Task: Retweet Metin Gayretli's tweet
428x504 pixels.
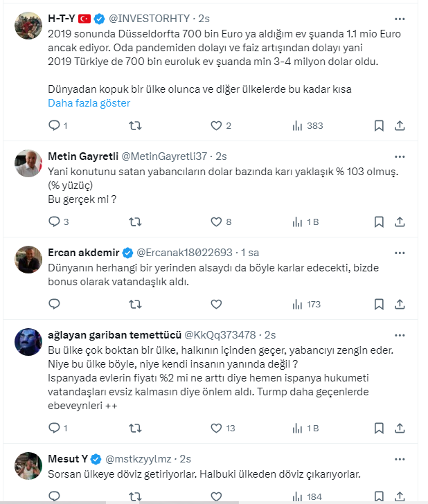Action: [x=136, y=222]
